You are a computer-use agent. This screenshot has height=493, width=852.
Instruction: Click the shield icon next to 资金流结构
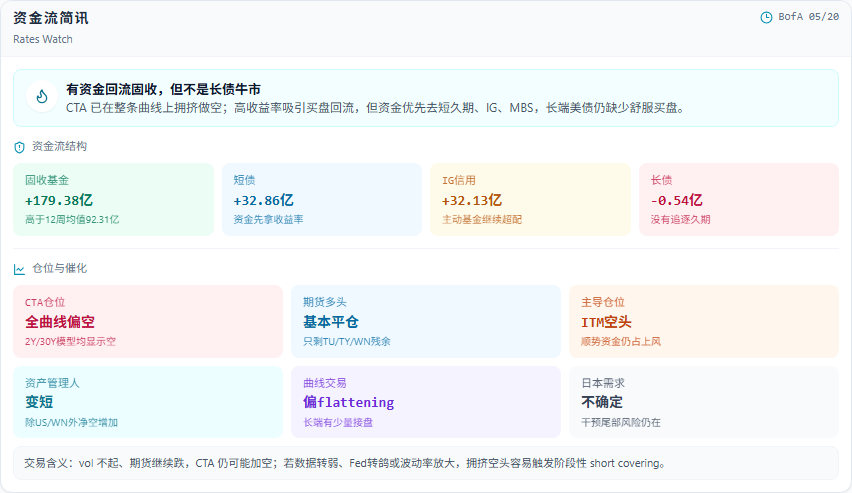(x=20, y=147)
